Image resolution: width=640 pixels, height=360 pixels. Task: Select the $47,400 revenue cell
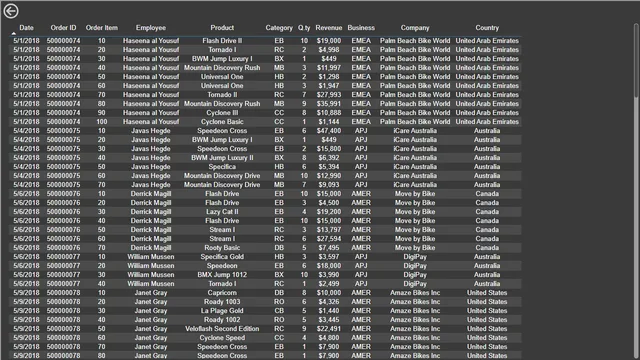click(329, 131)
